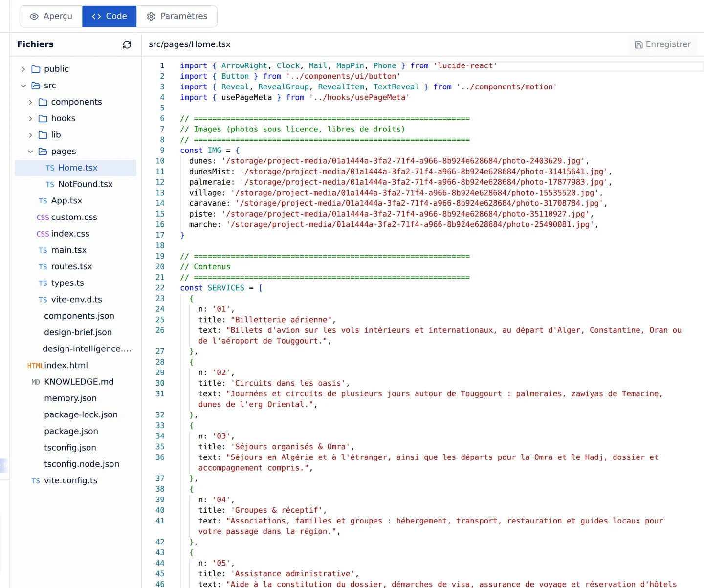Click the HTML icon beside index.html

pos(35,366)
